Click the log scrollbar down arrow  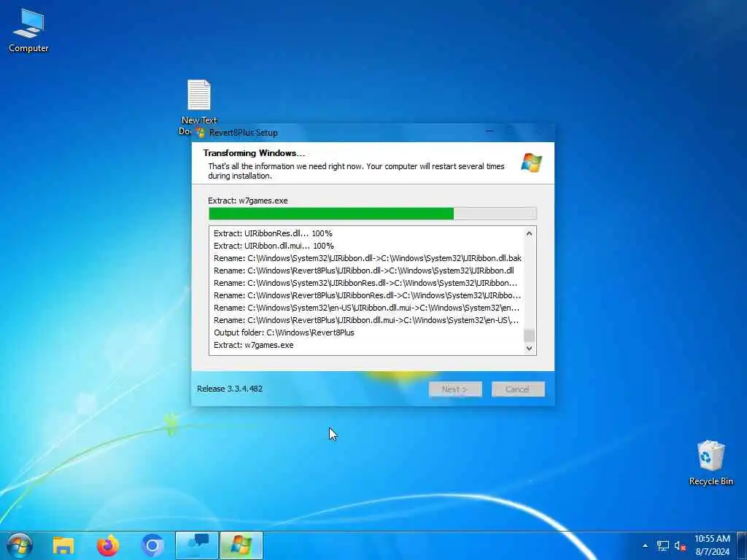coord(530,348)
